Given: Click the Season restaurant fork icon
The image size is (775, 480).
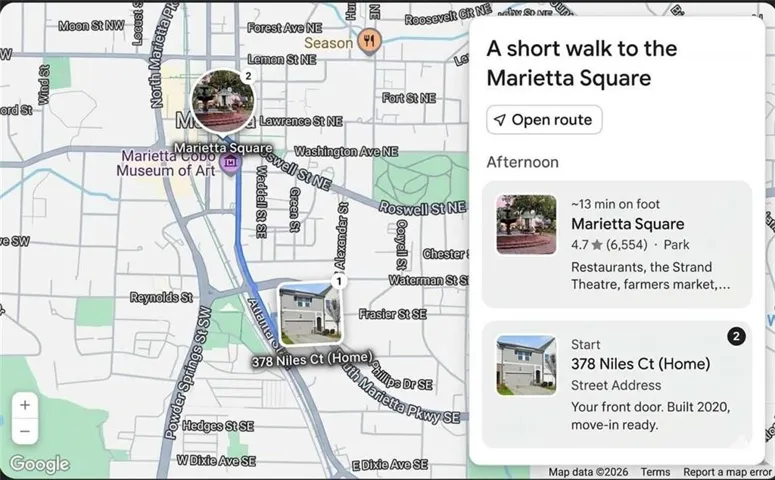Looking at the screenshot, I should 369,41.
